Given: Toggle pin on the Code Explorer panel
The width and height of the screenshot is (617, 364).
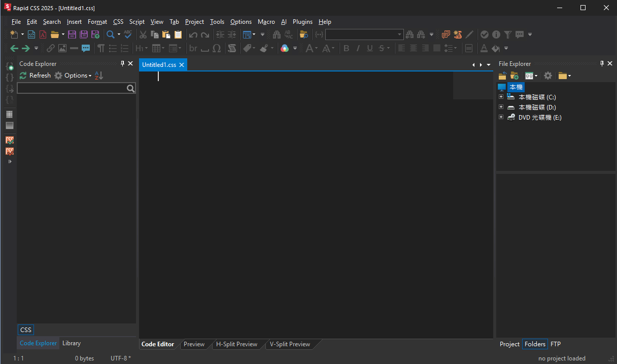Looking at the screenshot, I should pyautogui.click(x=122, y=63).
